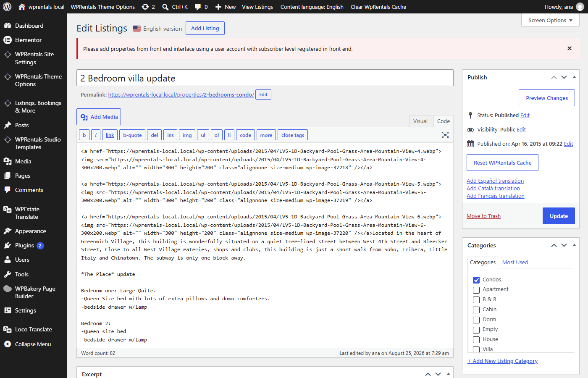
Task: Click close tags quicktag button
Action: [293, 135]
